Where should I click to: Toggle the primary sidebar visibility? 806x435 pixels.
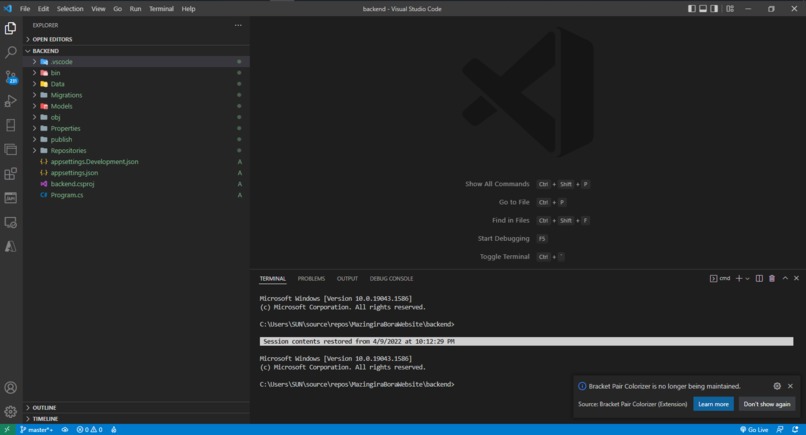692,9
